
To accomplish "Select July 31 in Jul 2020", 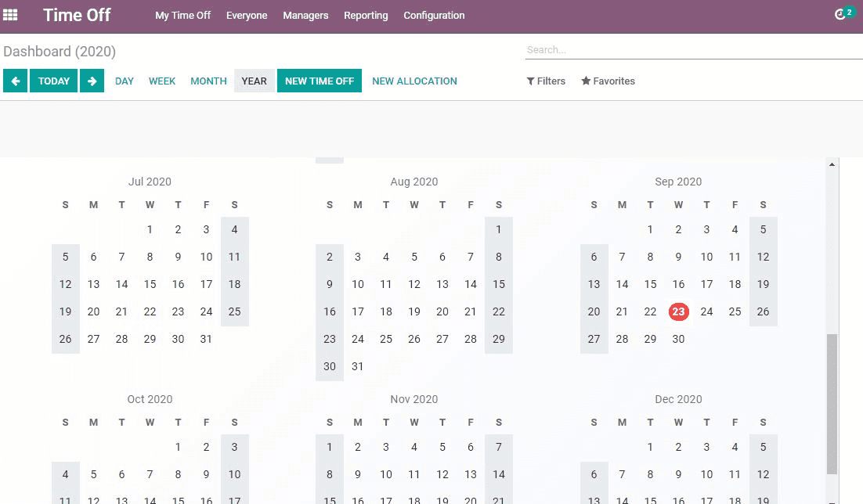I will click(x=206, y=339).
